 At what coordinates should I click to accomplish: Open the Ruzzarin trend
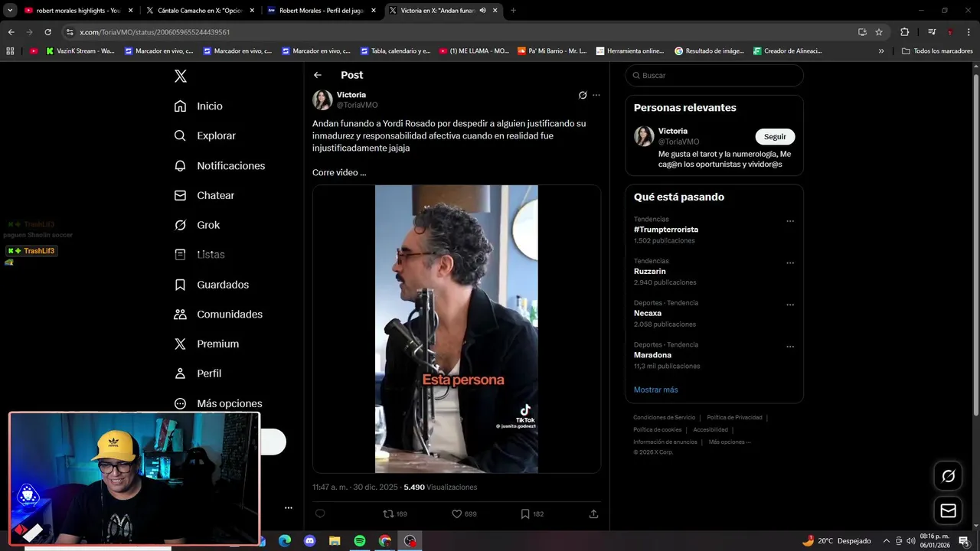(x=650, y=271)
